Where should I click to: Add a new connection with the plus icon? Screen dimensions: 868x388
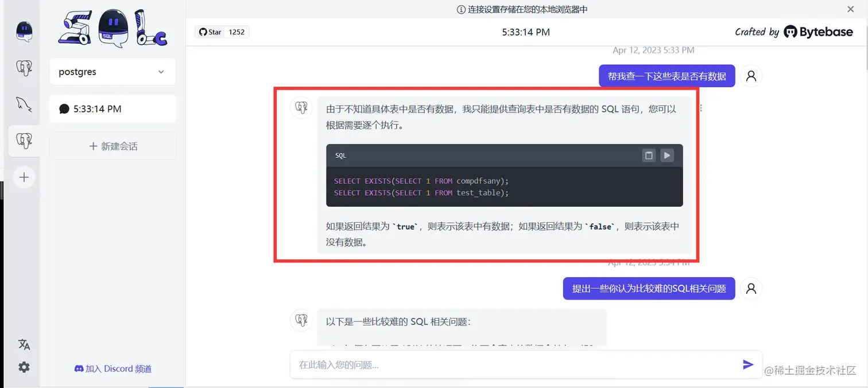click(x=24, y=177)
